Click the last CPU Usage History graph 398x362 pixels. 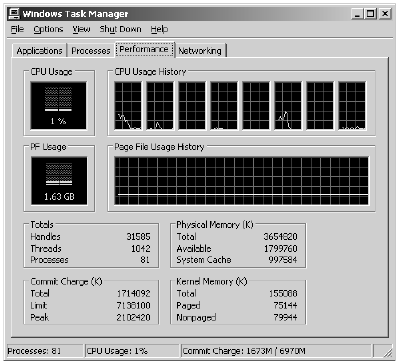click(x=352, y=106)
